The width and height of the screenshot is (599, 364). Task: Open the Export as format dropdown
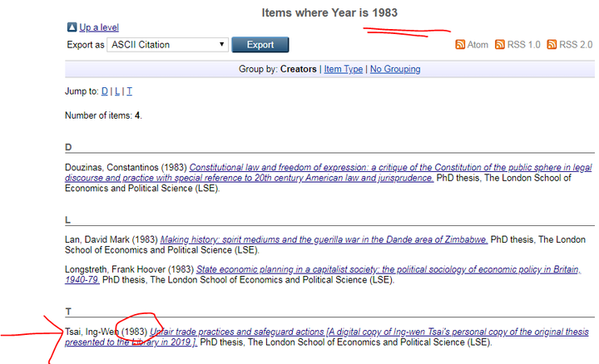tap(168, 45)
